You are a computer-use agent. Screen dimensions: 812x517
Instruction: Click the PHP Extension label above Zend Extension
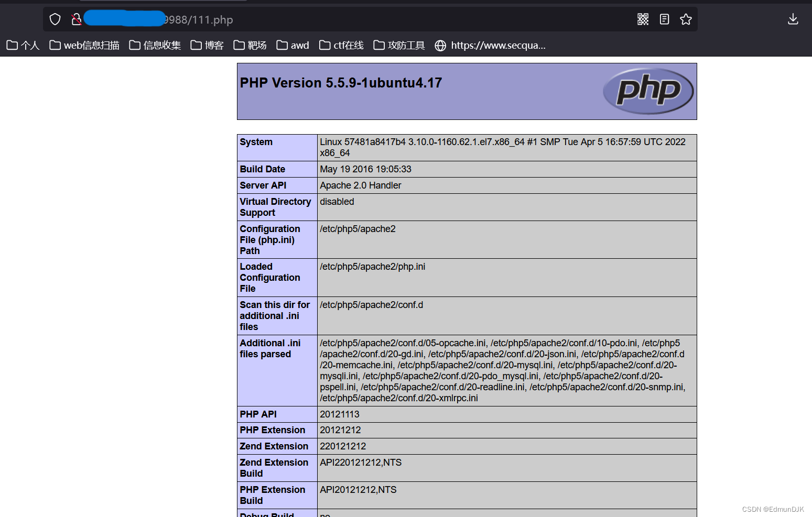point(273,430)
